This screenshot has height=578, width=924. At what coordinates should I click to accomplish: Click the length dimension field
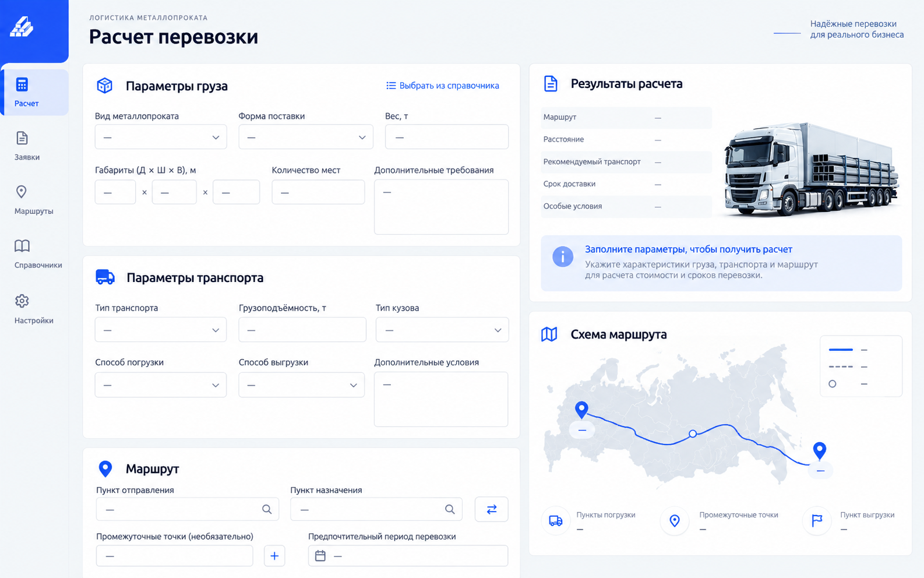tap(115, 192)
